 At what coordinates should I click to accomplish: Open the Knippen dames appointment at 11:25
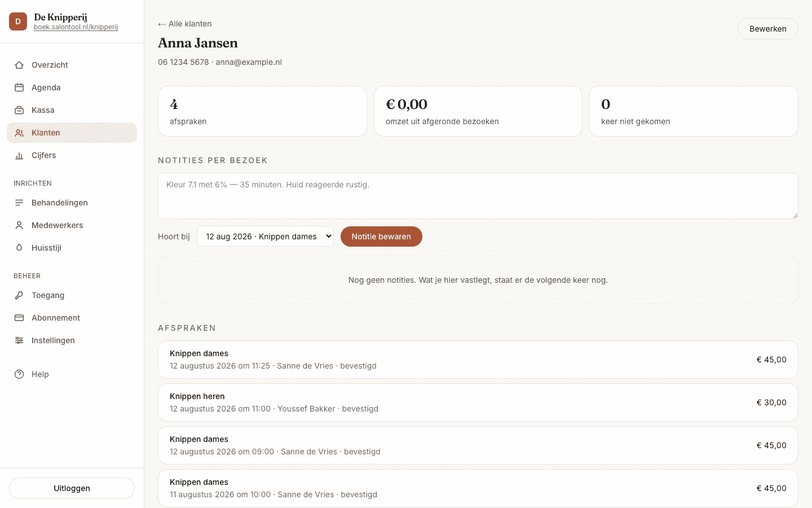pyautogui.click(x=478, y=360)
